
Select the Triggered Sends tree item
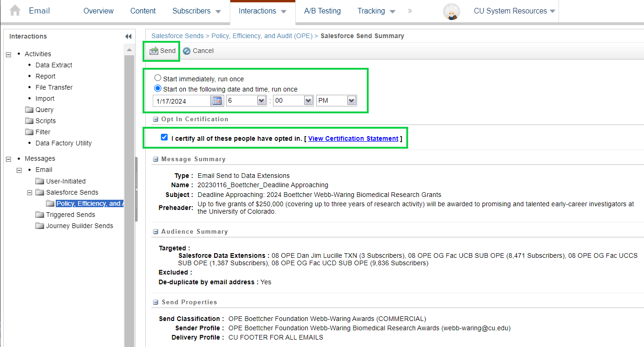tap(71, 215)
